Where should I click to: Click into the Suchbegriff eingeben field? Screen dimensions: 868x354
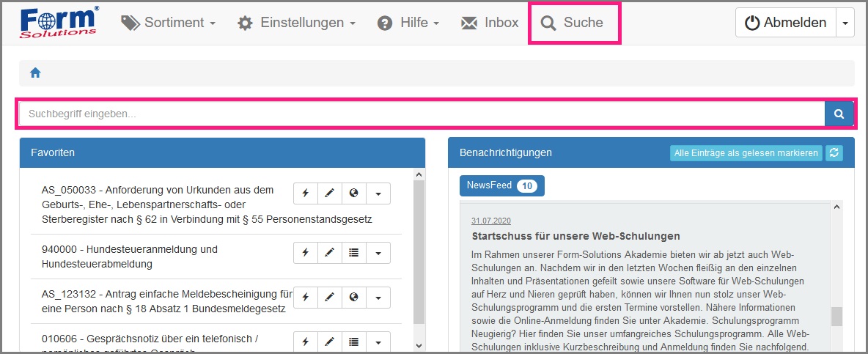coord(422,114)
